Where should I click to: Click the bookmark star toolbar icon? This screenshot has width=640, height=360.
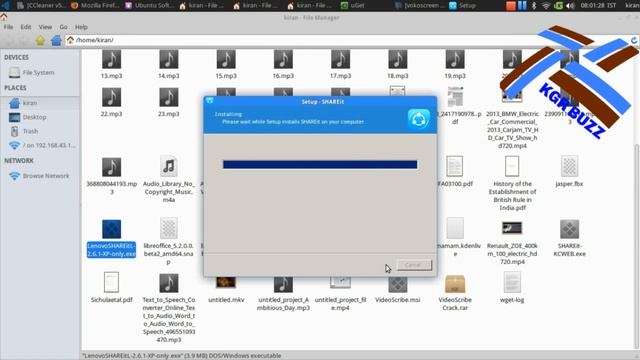[x=40, y=40]
